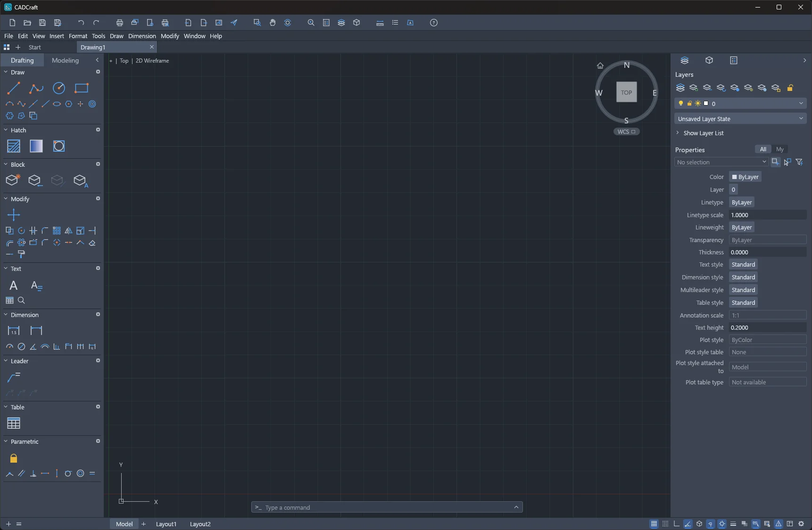This screenshot has width=812, height=530.
Task: Toggle snap mode in status bar
Action: tap(665, 524)
